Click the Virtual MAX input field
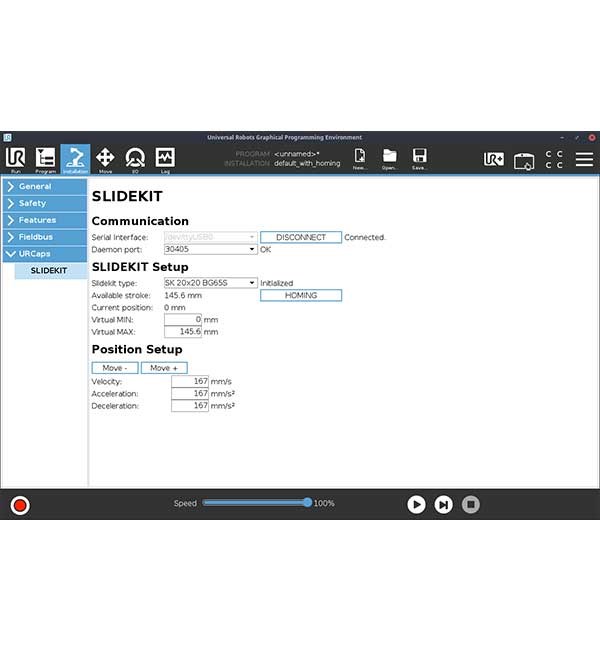 click(x=183, y=332)
